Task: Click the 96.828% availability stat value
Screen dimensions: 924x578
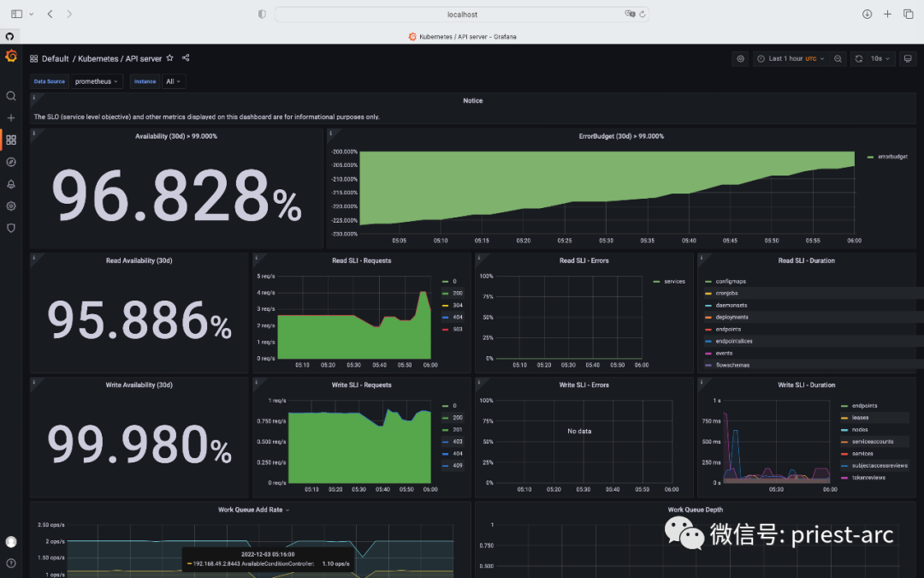Action: (177, 194)
